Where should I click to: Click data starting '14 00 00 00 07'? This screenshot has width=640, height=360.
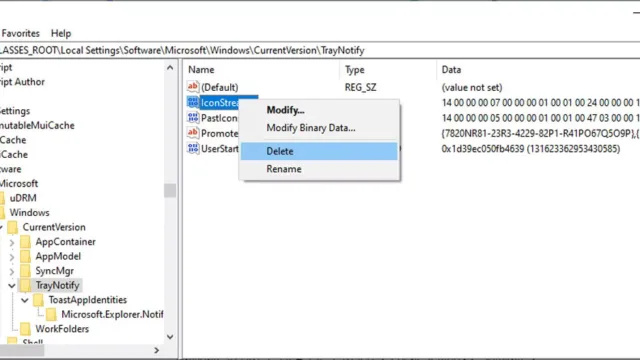540,102
